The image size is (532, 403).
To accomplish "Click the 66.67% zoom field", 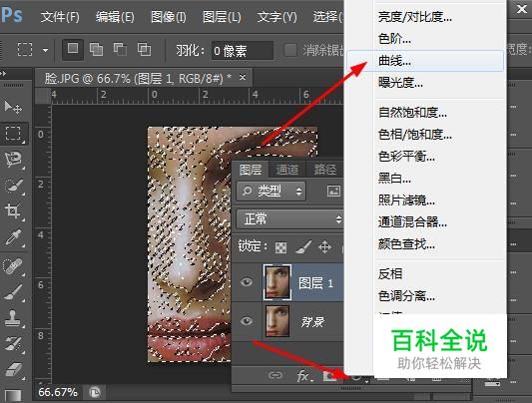I will (x=58, y=392).
